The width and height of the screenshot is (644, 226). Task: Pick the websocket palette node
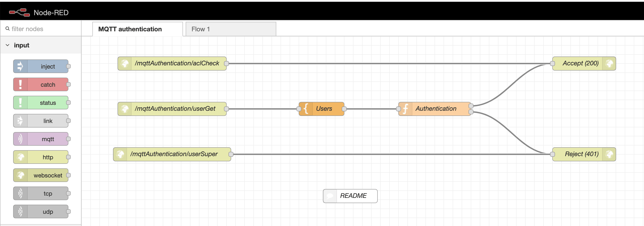(41, 175)
